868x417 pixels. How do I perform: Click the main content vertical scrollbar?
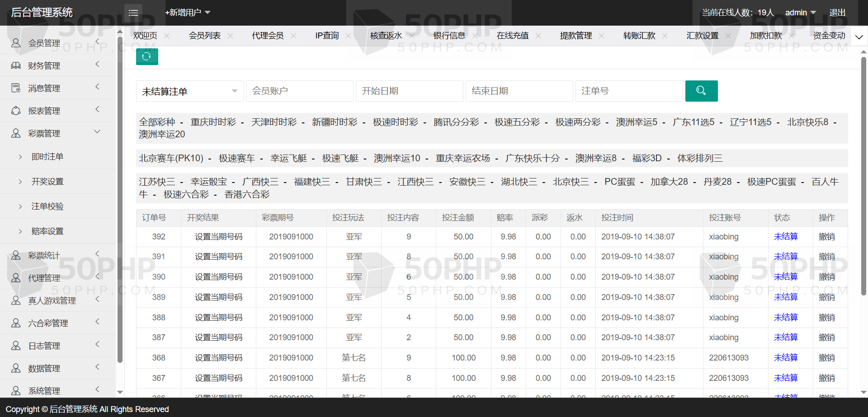(863, 176)
